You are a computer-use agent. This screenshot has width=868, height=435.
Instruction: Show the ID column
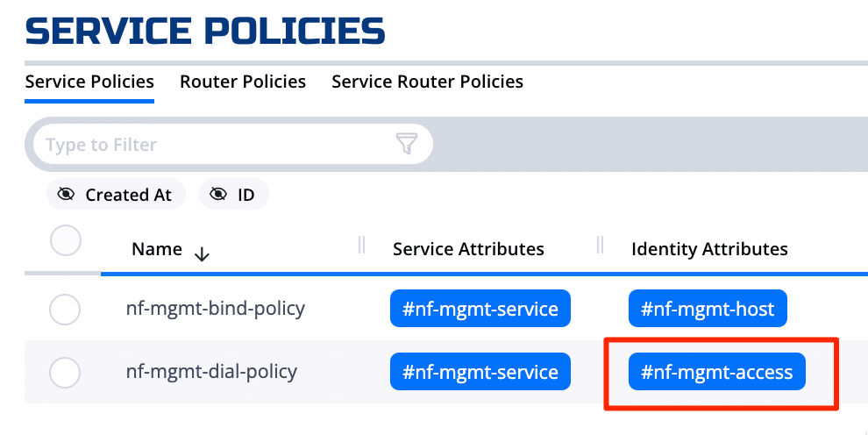click(x=233, y=195)
